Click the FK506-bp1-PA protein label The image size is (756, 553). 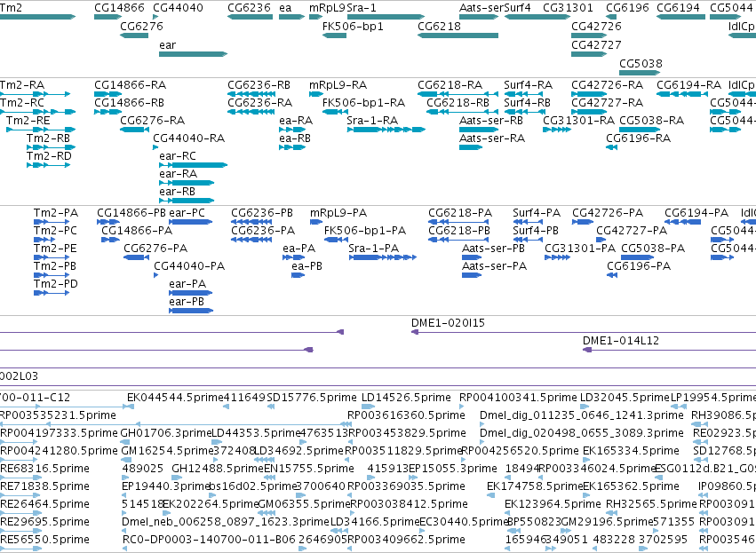pos(365,231)
